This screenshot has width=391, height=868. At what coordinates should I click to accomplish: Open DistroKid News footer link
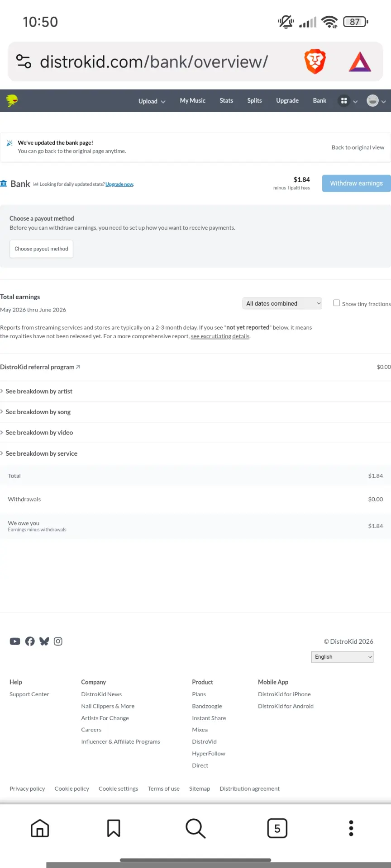(x=101, y=694)
